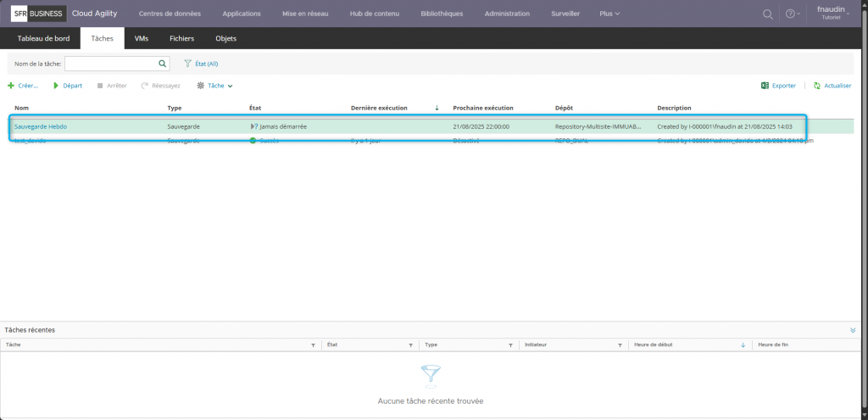The width and height of the screenshot is (868, 420).
Task: Sort by the Nom column header
Action: (21, 108)
